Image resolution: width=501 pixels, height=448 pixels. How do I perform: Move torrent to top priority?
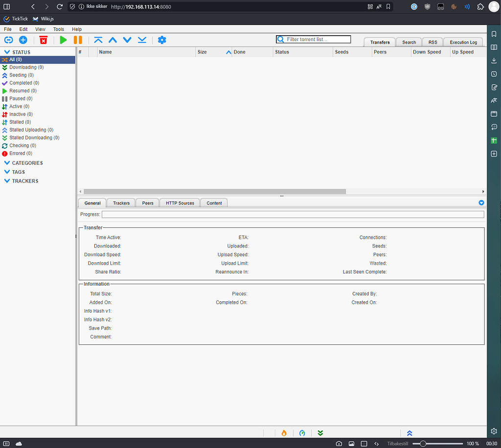(98, 40)
